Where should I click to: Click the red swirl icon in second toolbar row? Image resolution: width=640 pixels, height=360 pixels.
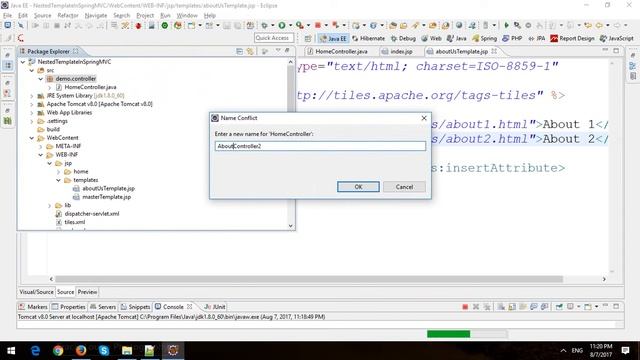pyautogui.click(x=20, y=38)
